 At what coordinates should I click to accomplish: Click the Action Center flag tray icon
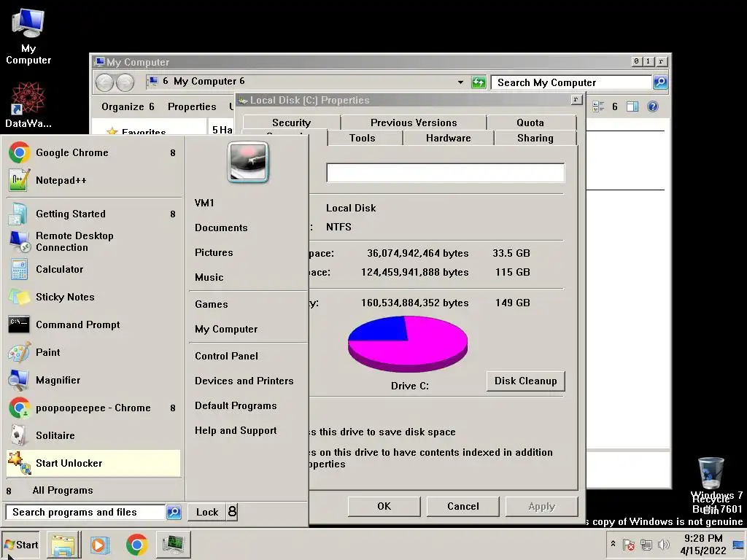tap(629, 544)
